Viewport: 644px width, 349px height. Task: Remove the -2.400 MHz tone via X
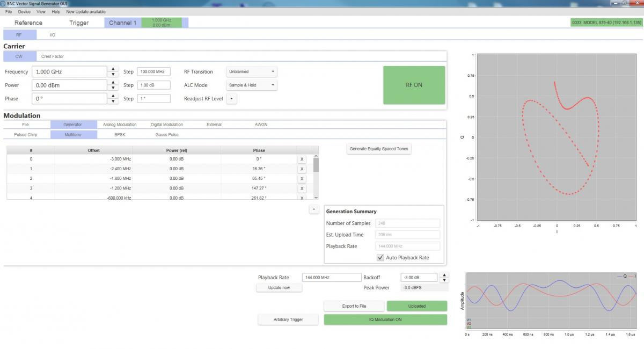pos(302,169)
